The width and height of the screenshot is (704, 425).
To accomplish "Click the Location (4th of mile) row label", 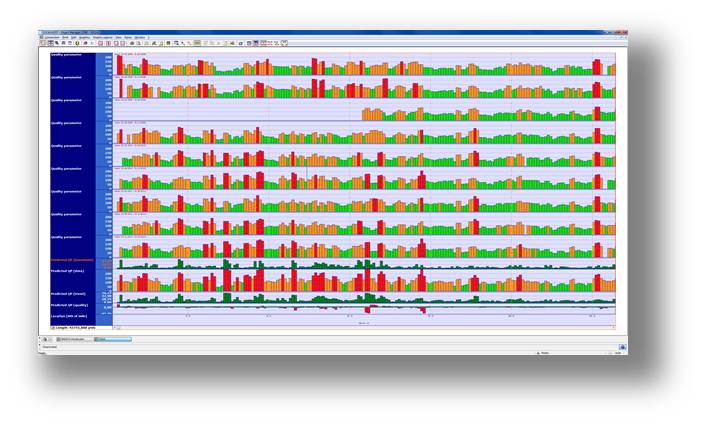I will pyautogui.click(x=70, y=314).
